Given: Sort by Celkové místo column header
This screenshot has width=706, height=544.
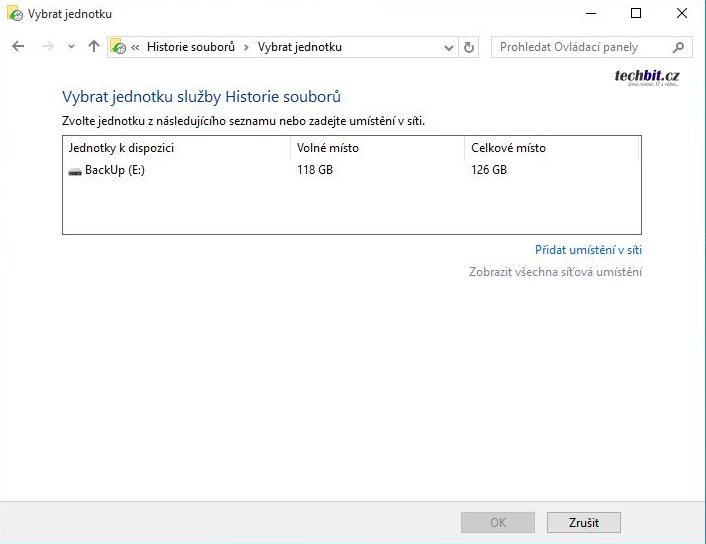Looking at the screenshot, I should [508, 148].
